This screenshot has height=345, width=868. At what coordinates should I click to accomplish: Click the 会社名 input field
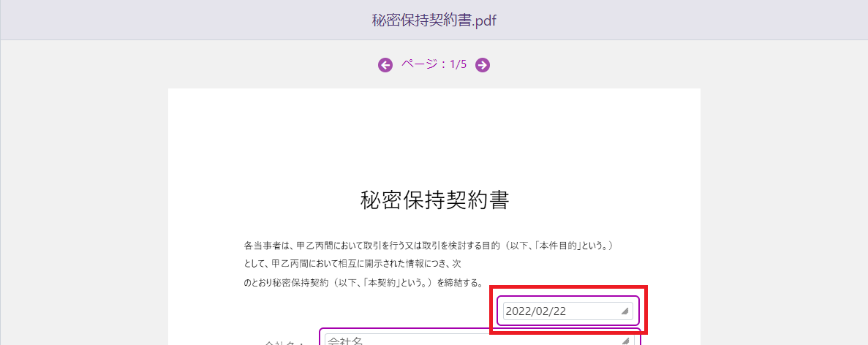(479, 339)
